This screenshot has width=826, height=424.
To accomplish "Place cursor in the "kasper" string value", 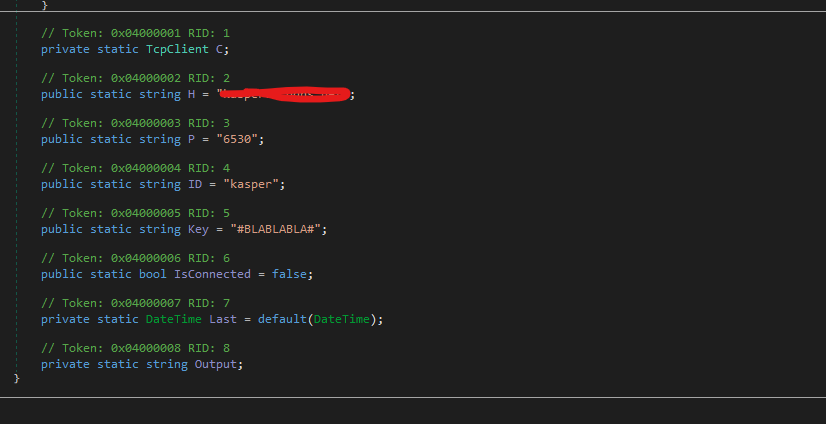I will pos(253,184).
